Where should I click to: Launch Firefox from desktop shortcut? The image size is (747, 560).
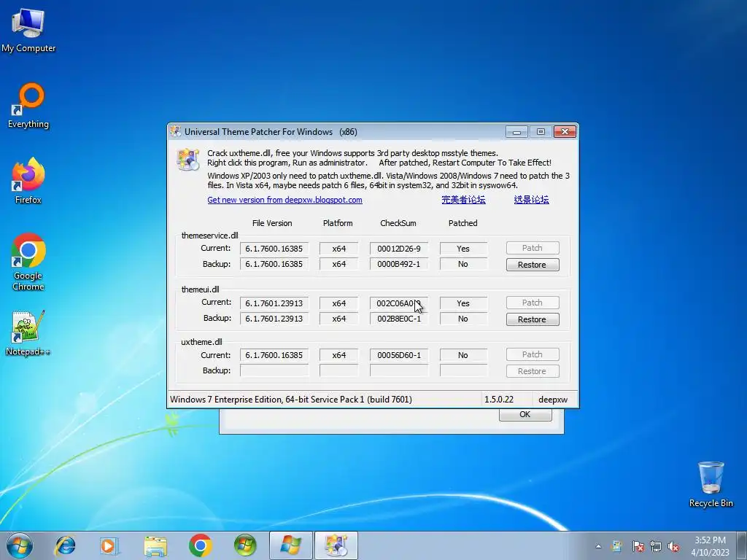coord(28,181)
